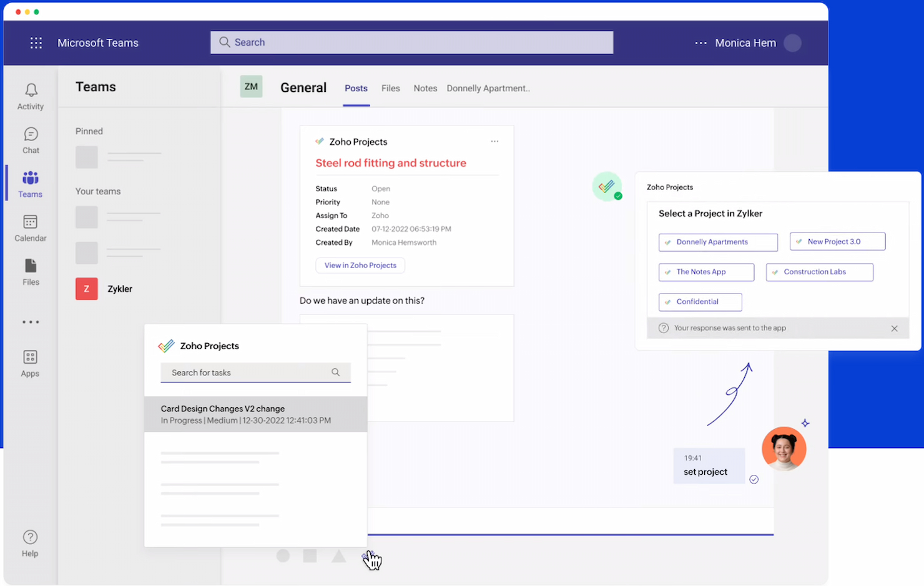Click the magnifier in Search for tasks
This screenshot has width=924, height=586.
(x=336, y=372)
